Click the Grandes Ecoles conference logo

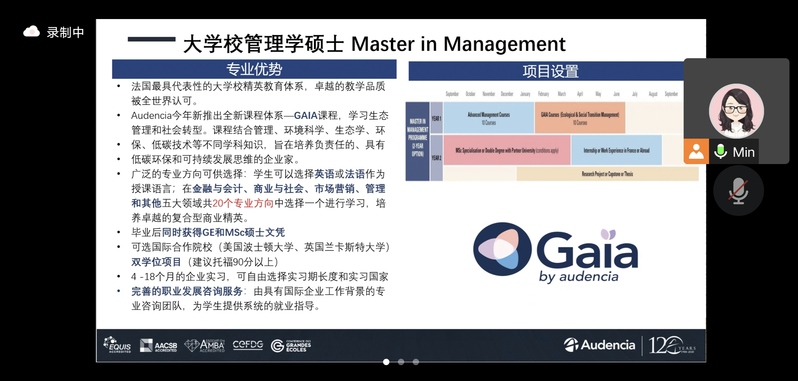pos(291,345)
